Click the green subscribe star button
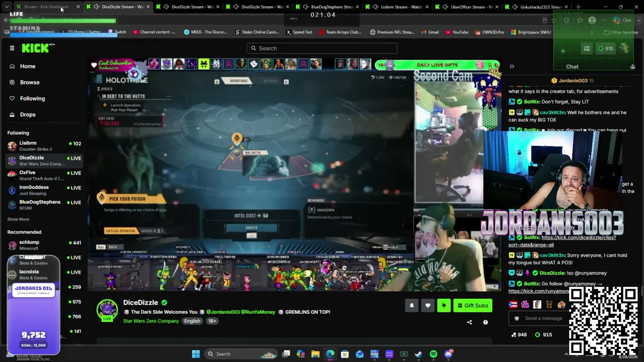Image resolution: width=644 pixels, height=362 pixels. point(444,305)
